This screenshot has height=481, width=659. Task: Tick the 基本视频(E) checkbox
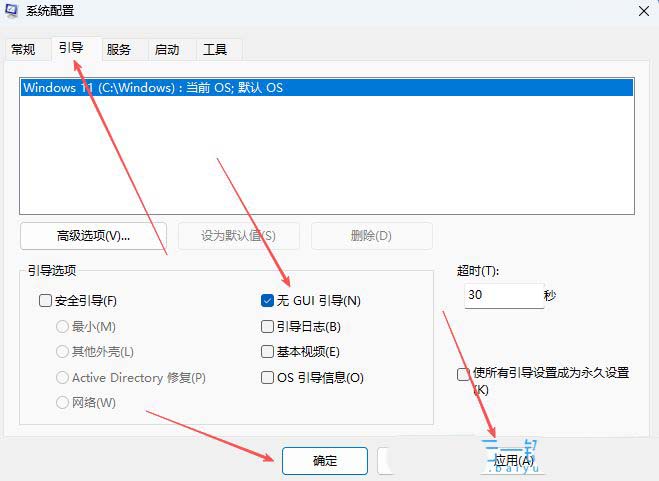point(267,352)
